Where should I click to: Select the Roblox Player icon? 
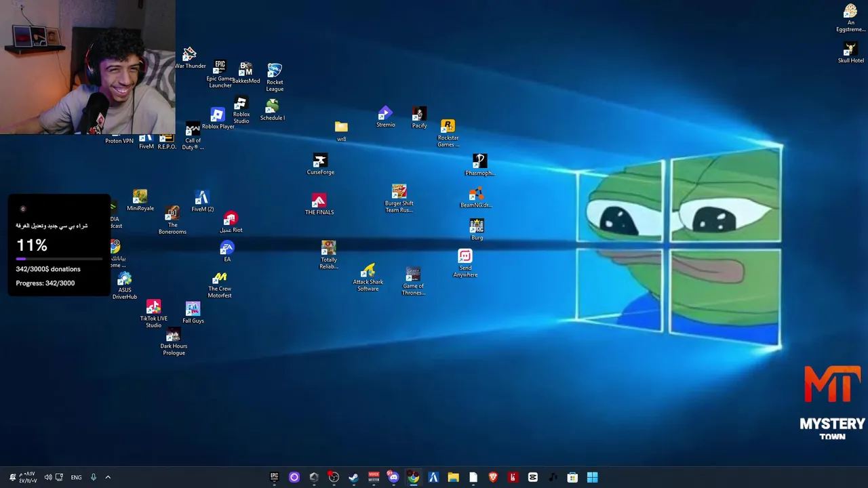point(218,119)
